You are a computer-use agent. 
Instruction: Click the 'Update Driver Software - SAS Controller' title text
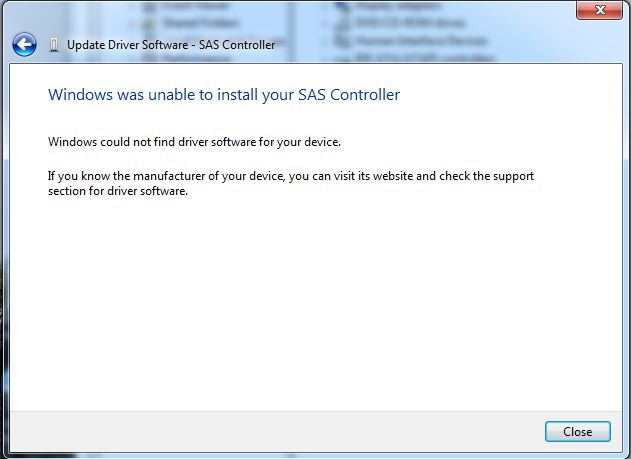171,45
